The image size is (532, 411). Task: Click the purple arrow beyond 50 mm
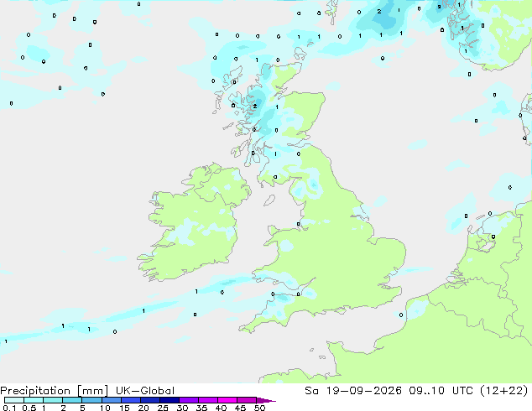(x=266, y=400)
